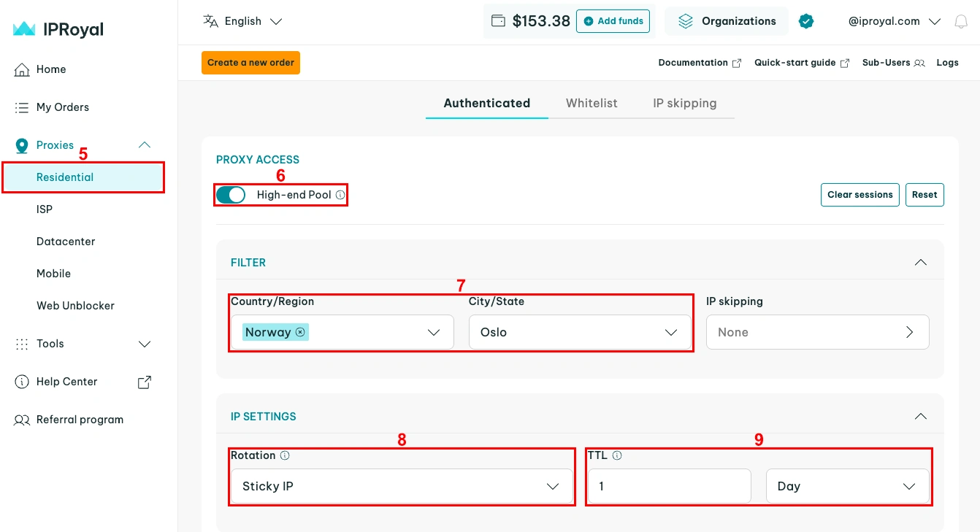Open Mobile proxies in sidebar
The height and width of the screenshot is (532, 980).
[54, 274]
